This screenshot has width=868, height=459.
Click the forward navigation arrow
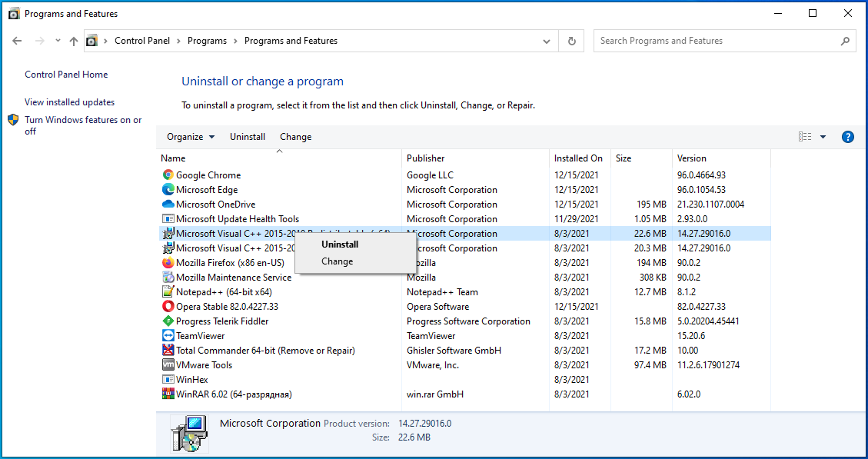[x=39, y=41]
